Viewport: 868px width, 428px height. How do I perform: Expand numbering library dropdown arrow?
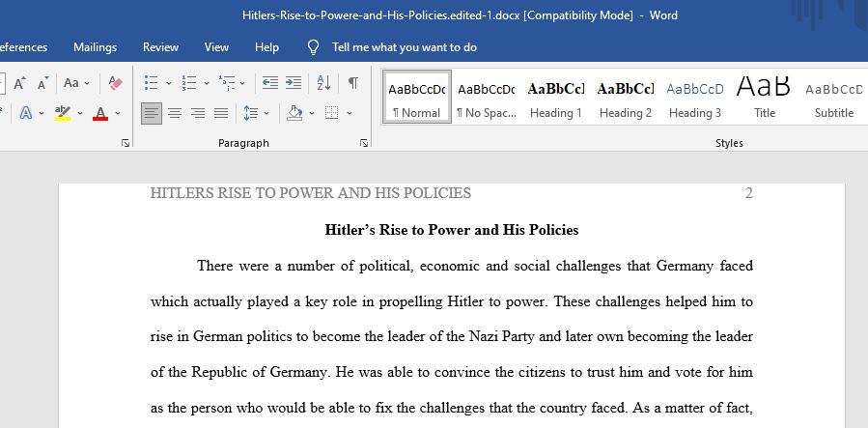click(x=207, y=84)
